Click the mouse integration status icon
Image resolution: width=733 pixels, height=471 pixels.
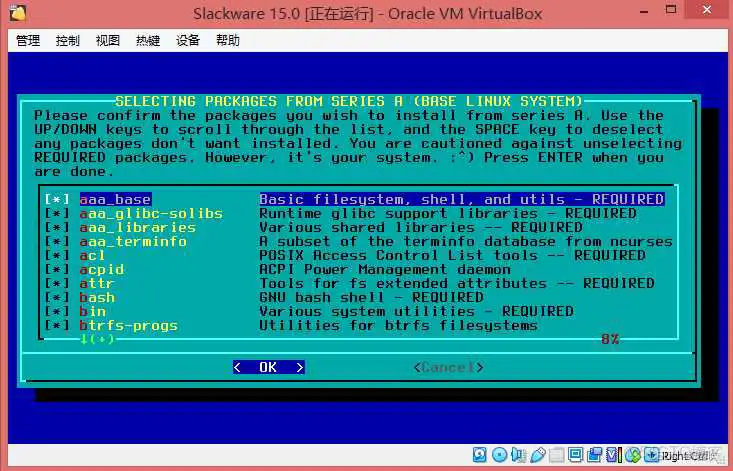631,457
